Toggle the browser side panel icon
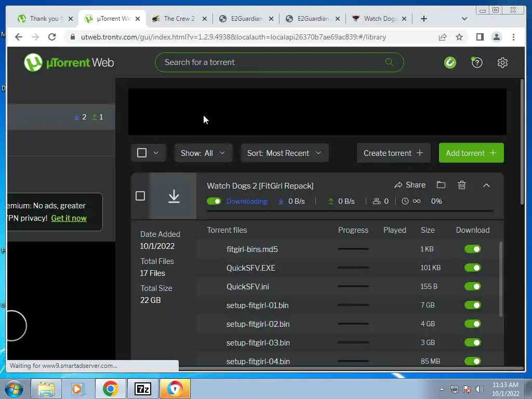532x399 pixels. [480, 37]
